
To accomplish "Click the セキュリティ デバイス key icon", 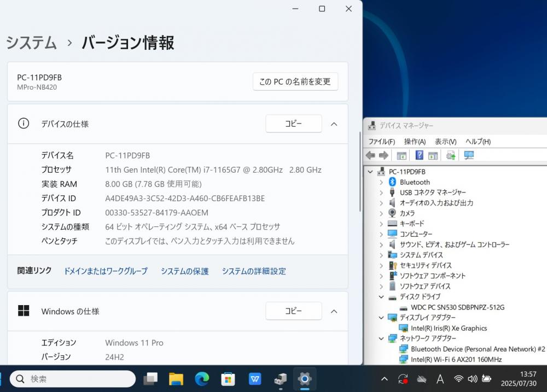I will (392, 265).
